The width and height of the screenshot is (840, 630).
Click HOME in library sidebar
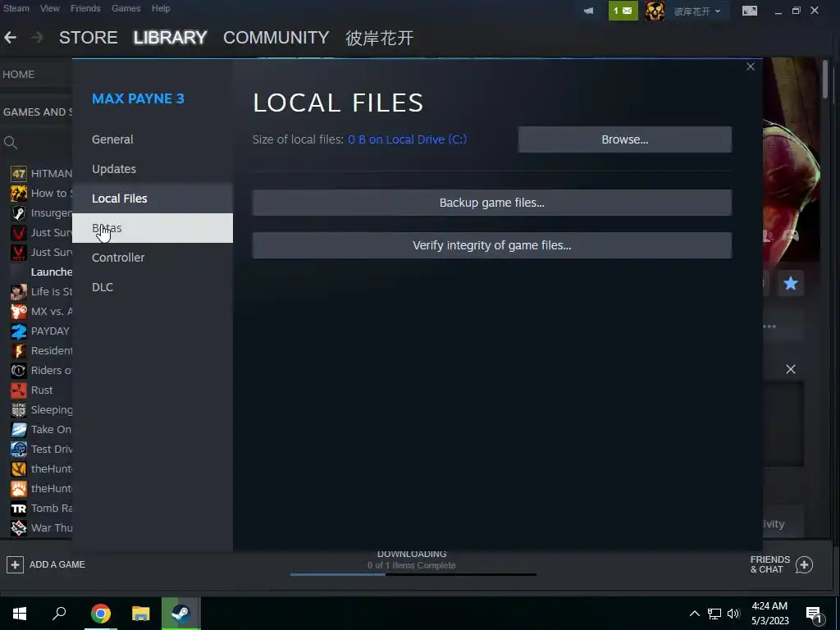(x=19, y=75)
